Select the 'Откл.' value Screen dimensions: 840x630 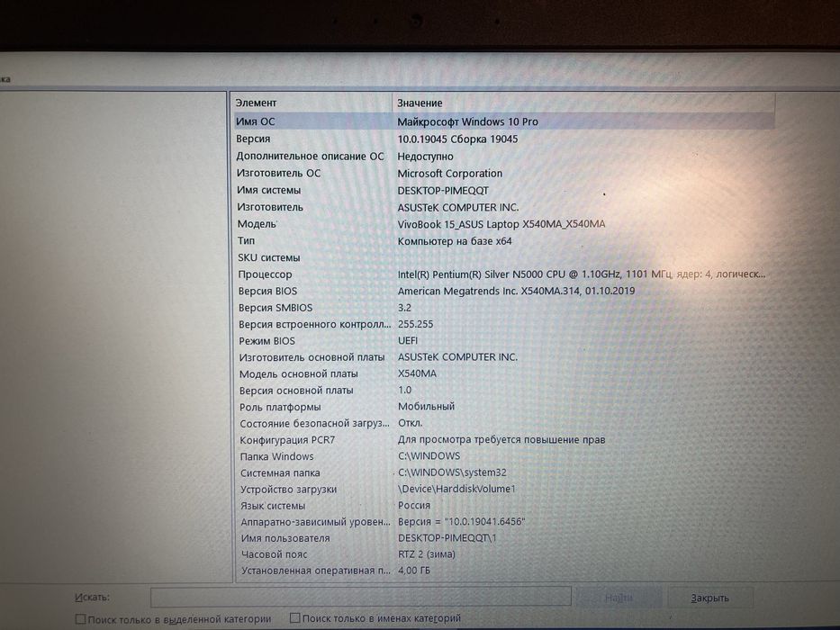pos(411,423)
